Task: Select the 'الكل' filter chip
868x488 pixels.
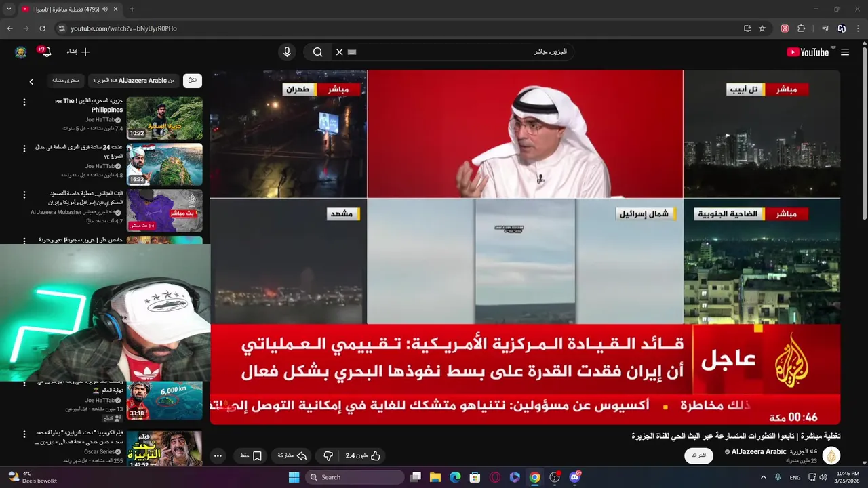Action: point(193,81)
